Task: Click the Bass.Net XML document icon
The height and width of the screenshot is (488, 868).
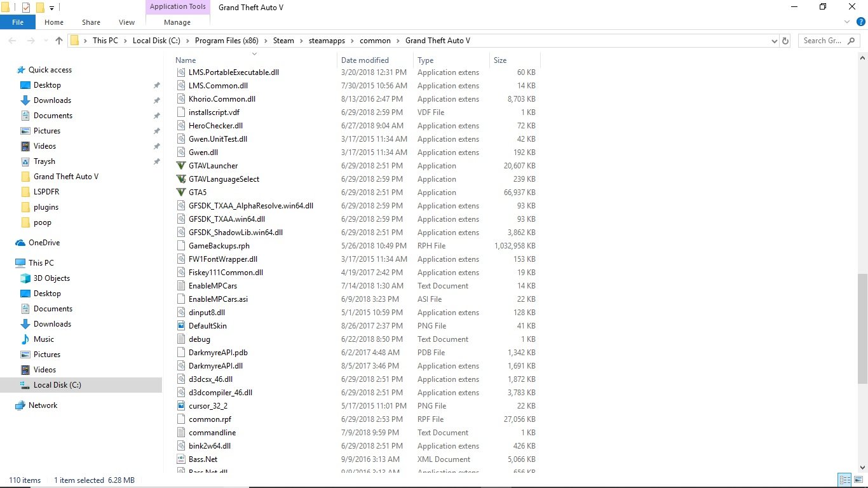Action: (181, 459)
